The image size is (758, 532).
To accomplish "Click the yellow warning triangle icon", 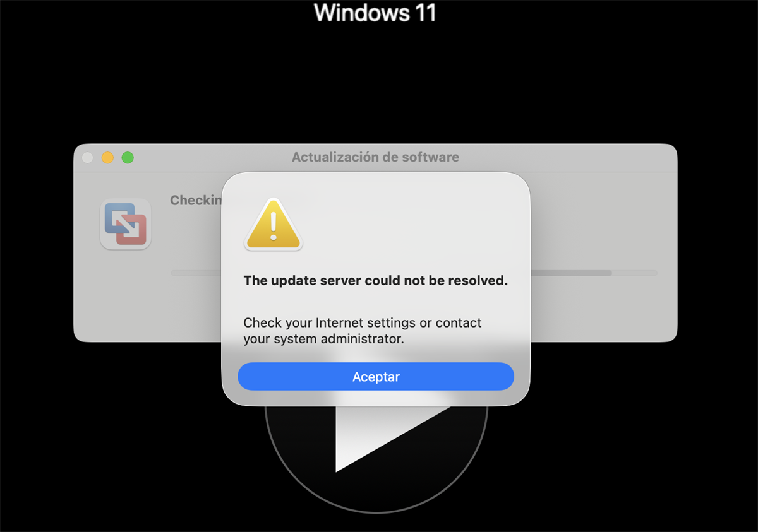I will coord(274,224).
